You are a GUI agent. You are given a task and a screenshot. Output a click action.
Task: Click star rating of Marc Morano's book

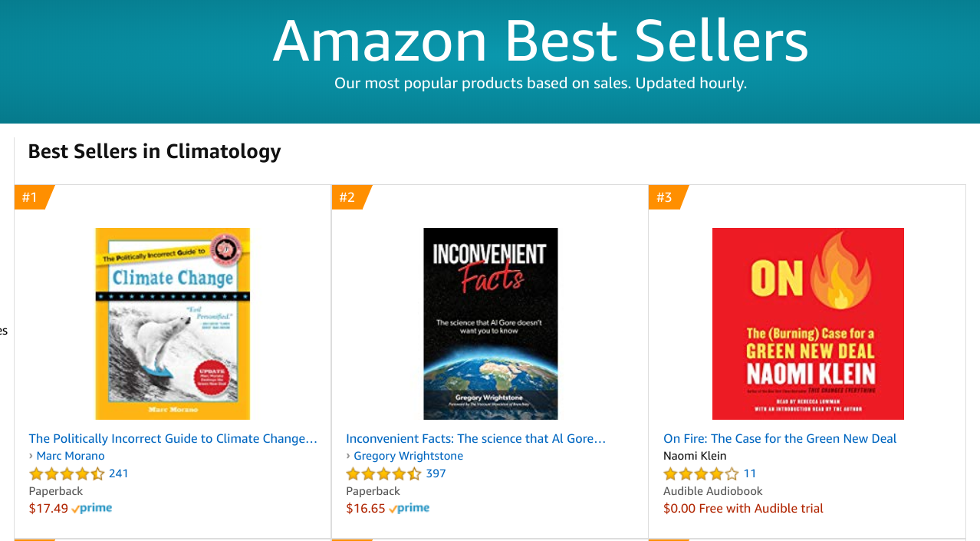click(67, 473)
